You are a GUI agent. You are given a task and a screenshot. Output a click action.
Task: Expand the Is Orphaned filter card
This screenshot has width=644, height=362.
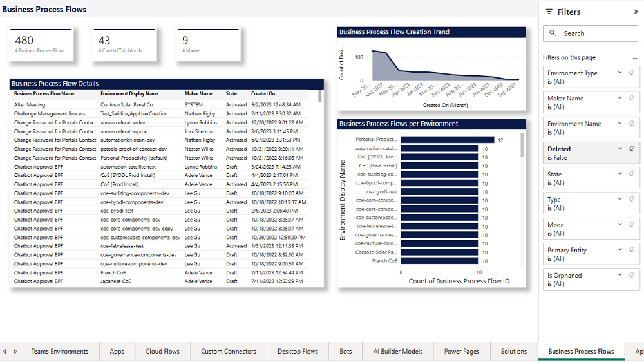620,275
